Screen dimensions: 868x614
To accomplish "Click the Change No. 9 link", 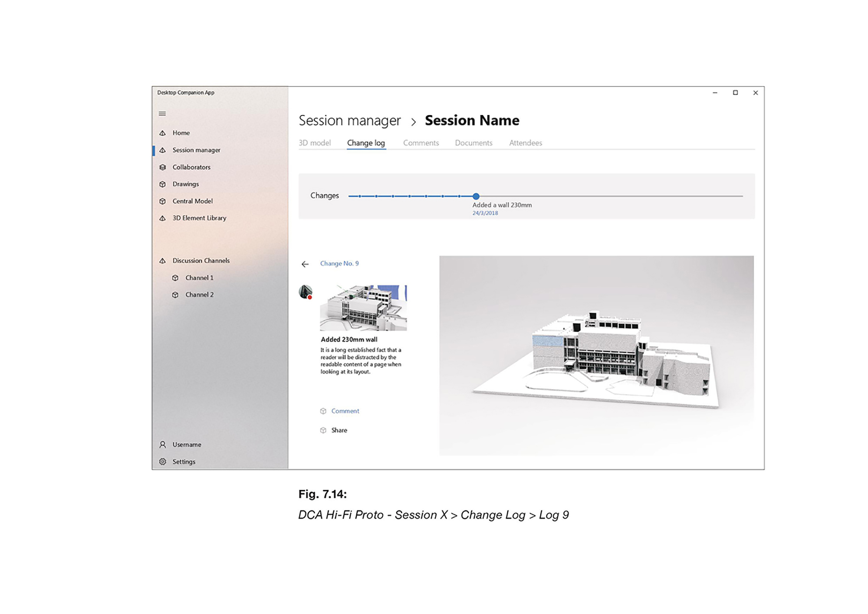I will click(x=339, y=264).
